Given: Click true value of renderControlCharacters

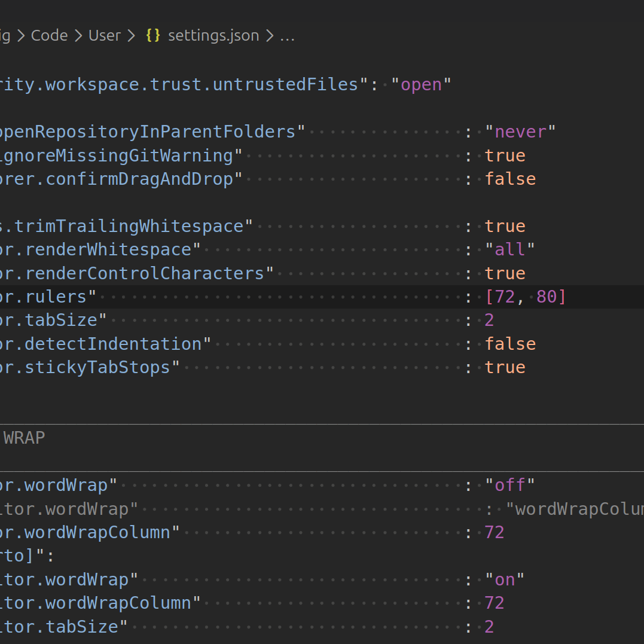Looking at the screenshot, I should (x=505, y=273).
